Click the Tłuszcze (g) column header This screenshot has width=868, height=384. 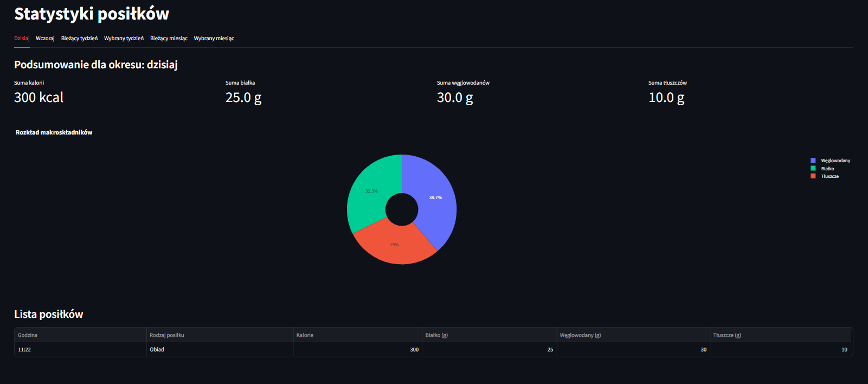pos(727,335)
